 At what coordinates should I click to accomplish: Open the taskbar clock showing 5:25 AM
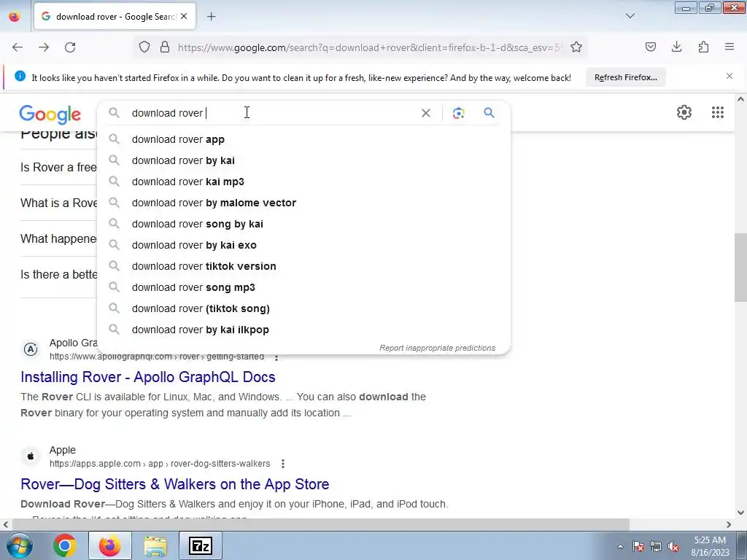[710, 546]
